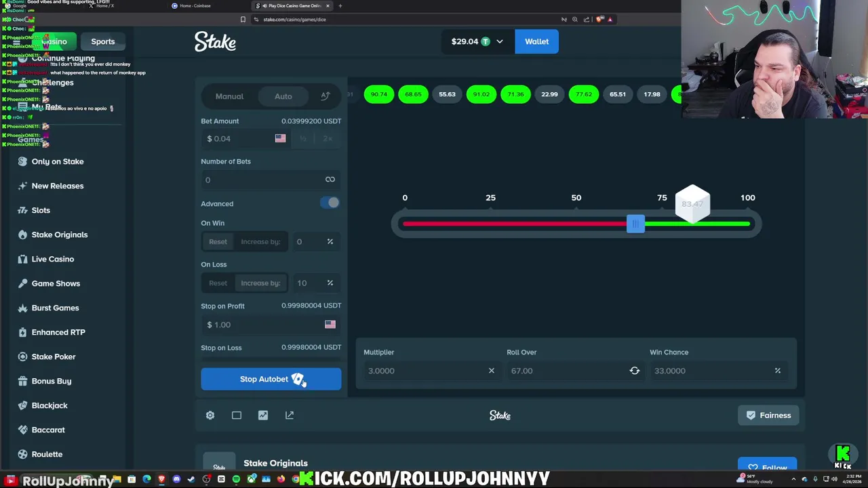Open the Stake Originals provider link
The image size is (868, 488).
(x=275, y=463)
